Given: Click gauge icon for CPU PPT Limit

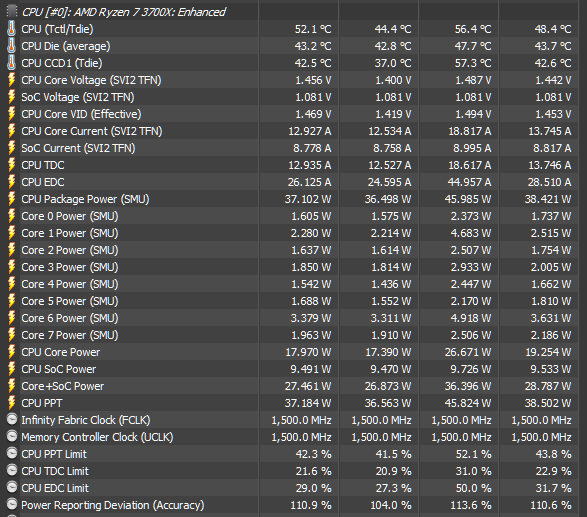Looking at the screenshot, I should 12,453.
